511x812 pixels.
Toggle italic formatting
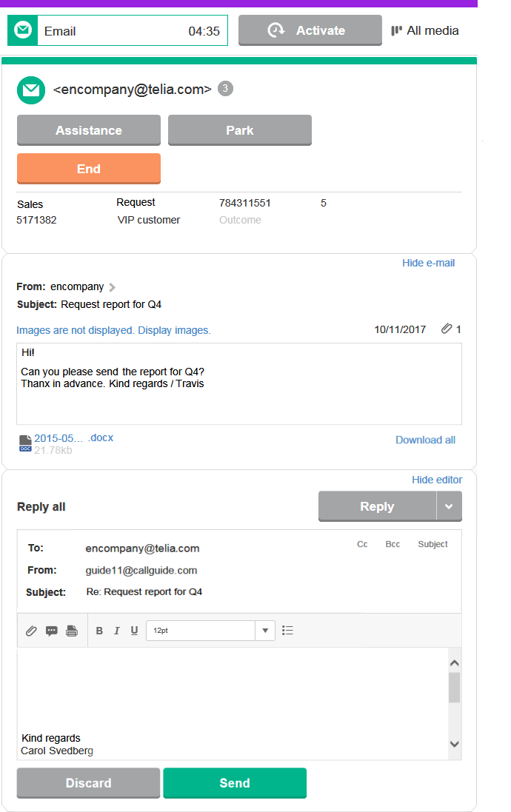[x=117, y=631]
